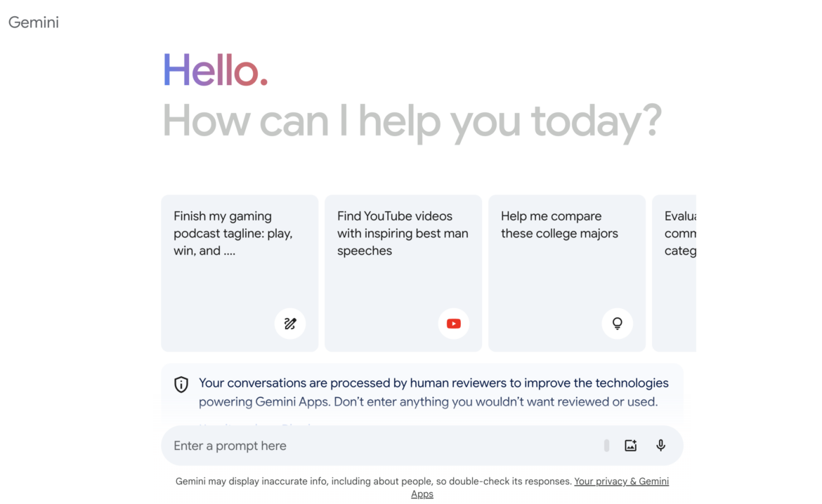Activate the microphone icon for voice input
This screenshot has height=504, width=822.
pyautogui.click(x=660, y=445)
